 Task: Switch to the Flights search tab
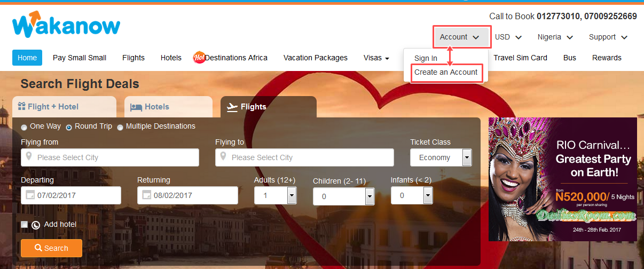(x=269, y=107)
